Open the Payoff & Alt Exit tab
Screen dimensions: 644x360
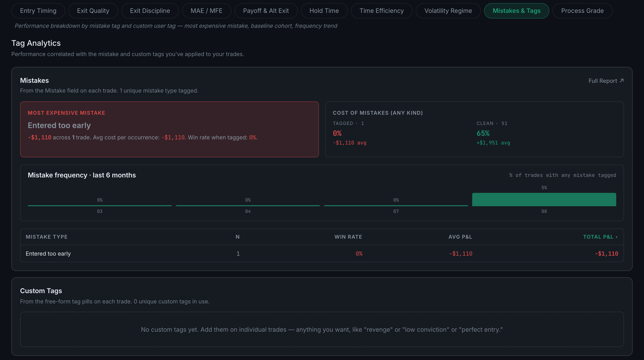pyautogui.click(x=266, y=11)
